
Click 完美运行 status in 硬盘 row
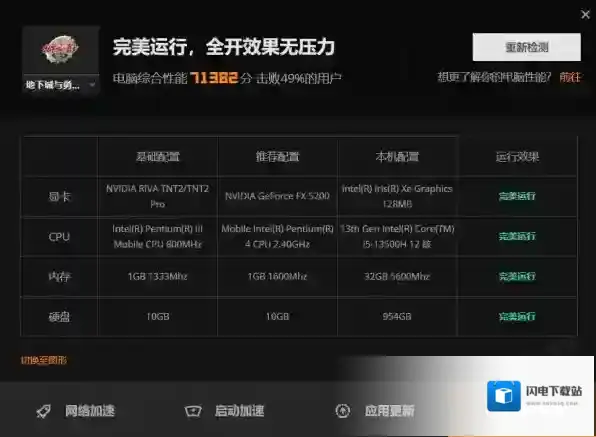(x=517, y=317)
